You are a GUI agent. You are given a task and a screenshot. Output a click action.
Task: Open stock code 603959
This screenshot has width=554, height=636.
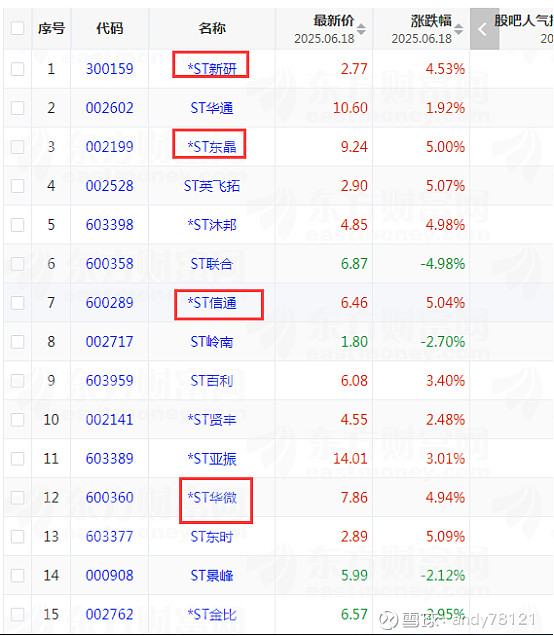coord(110,380)
